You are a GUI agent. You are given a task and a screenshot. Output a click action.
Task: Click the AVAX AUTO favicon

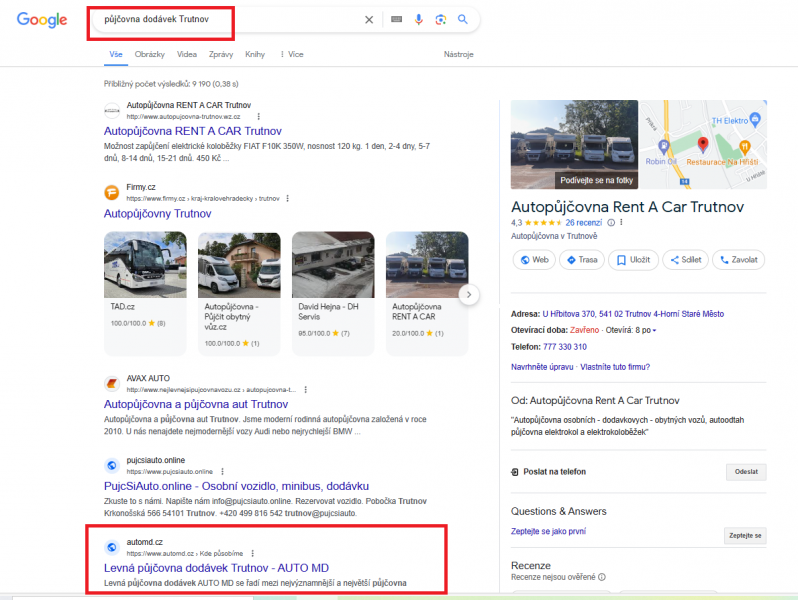tap(112, 384)
